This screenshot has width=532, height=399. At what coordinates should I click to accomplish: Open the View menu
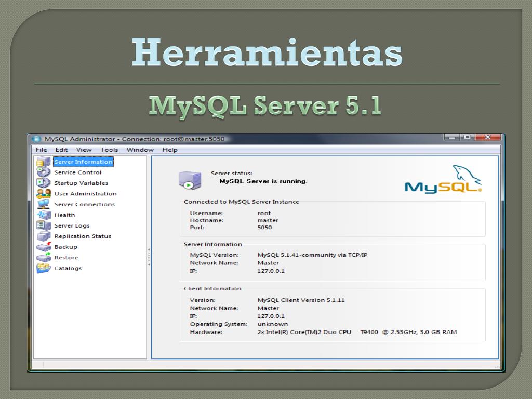(x=84, y=150)
